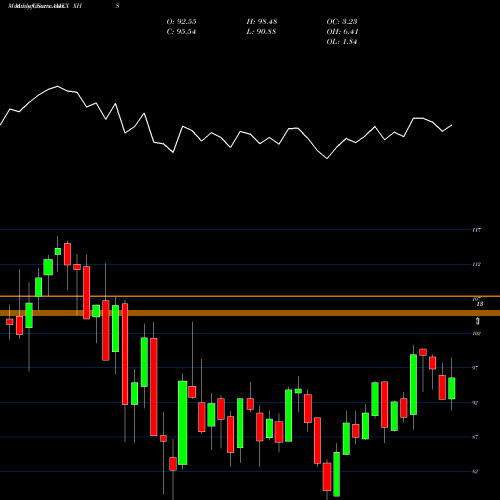Select the OH: 6.41 readout
The width and height of the screenshot is (500, 500).
[x=342, y=32]
